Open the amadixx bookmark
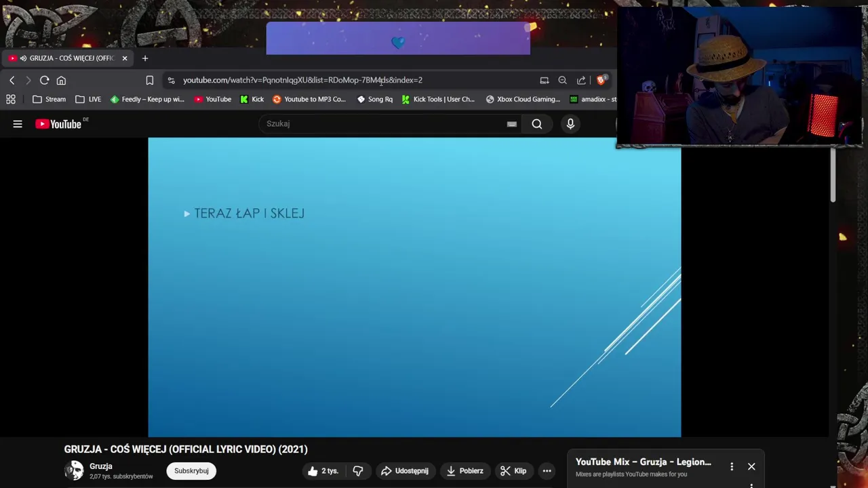868x488 pixels. [593, 99]
